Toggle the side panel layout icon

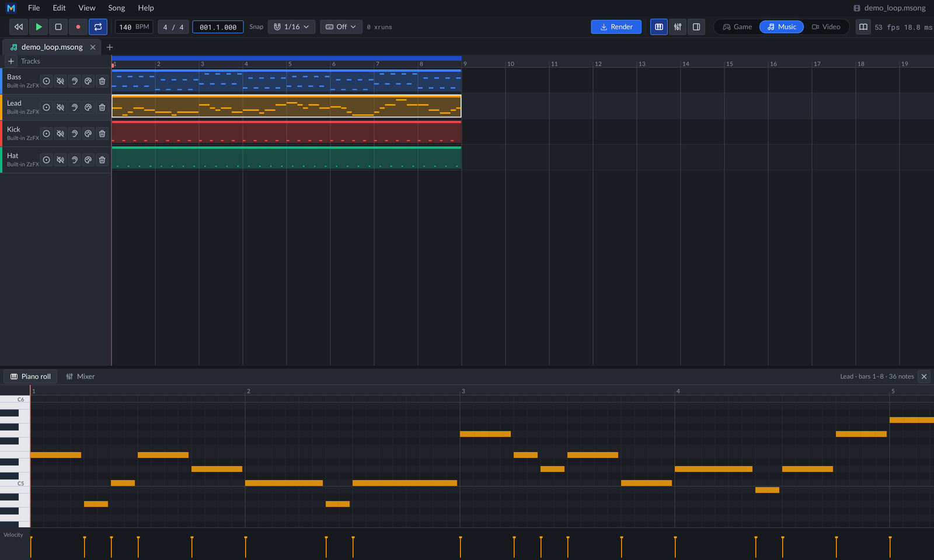coord(696,27)
